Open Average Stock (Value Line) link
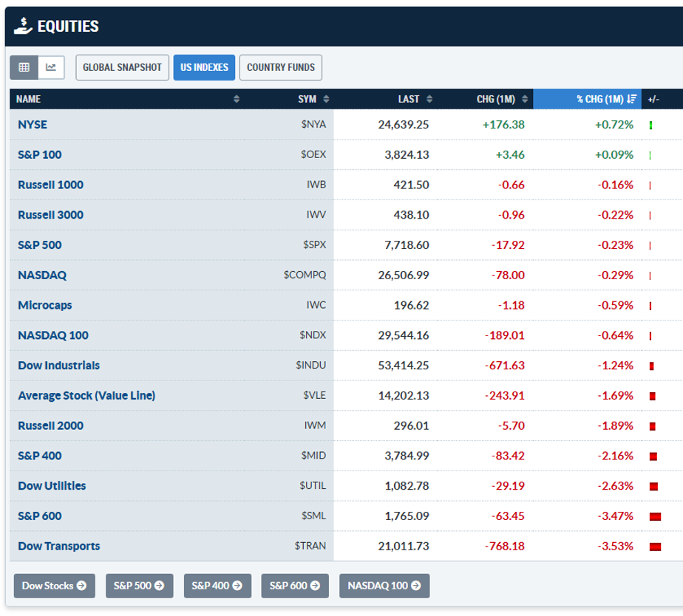683x616 pixels. point(86,395)
